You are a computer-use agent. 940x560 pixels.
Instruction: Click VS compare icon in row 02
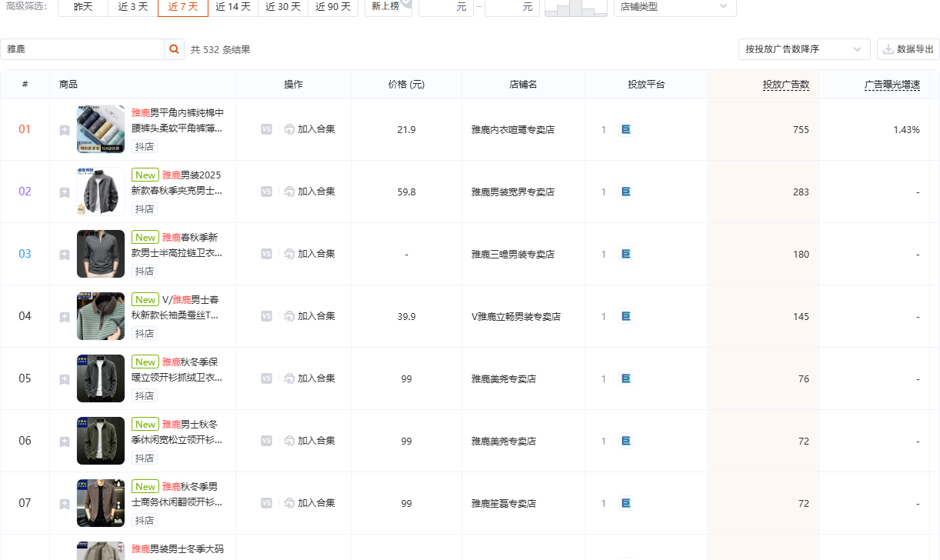point(266,192)
